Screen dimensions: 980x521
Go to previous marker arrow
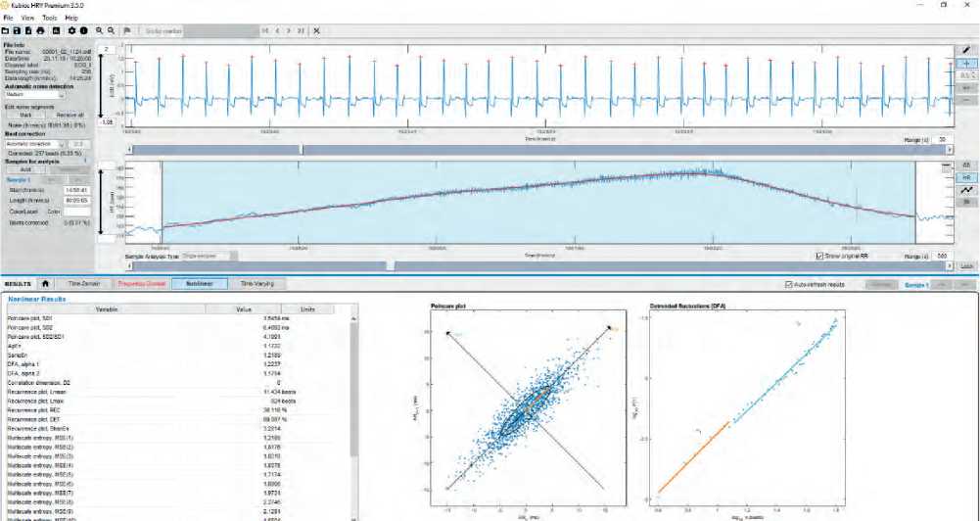tap(277, 30)
